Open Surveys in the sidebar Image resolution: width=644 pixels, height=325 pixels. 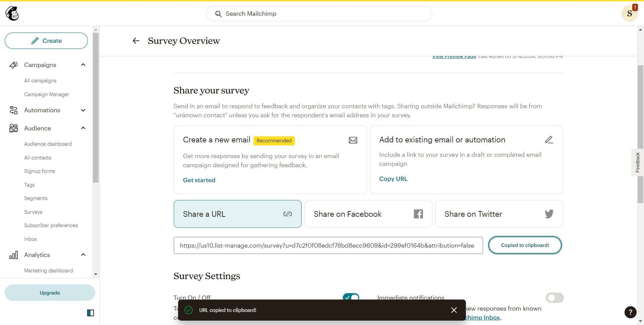coord(33,212)
